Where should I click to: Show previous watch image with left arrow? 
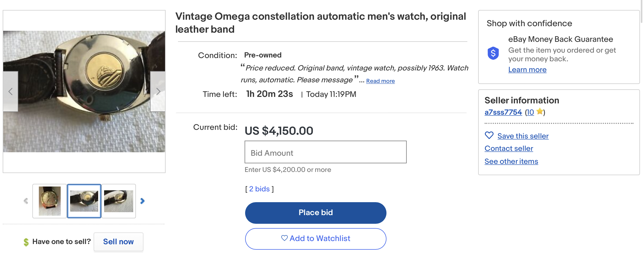coord(11,92)
